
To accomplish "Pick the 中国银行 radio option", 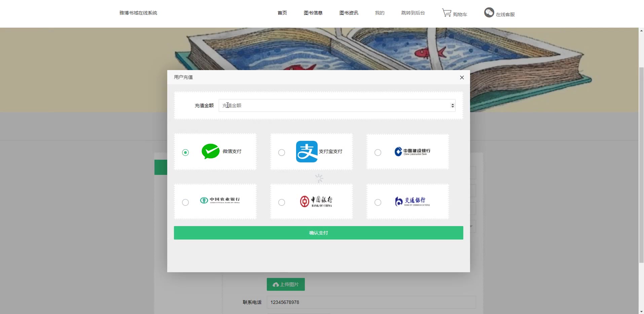I will pyautogui.click(x=282, y=202).
